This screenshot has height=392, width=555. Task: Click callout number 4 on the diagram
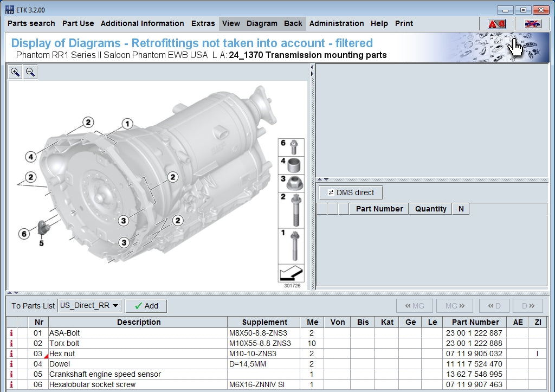click(31, 157)
